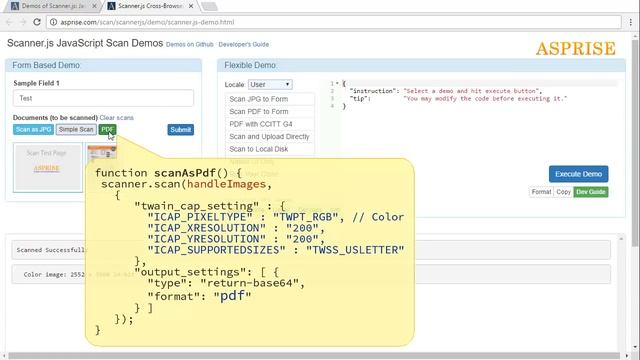Click the Copy button
This screenshot has width=640, height=360.
pyautogui.click(x=563, y=192)
